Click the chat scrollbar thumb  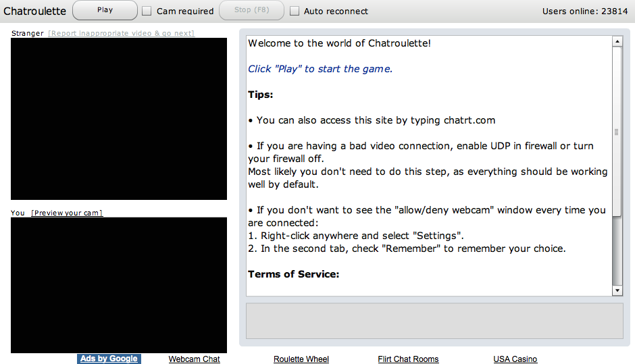(x=617, y=132)
